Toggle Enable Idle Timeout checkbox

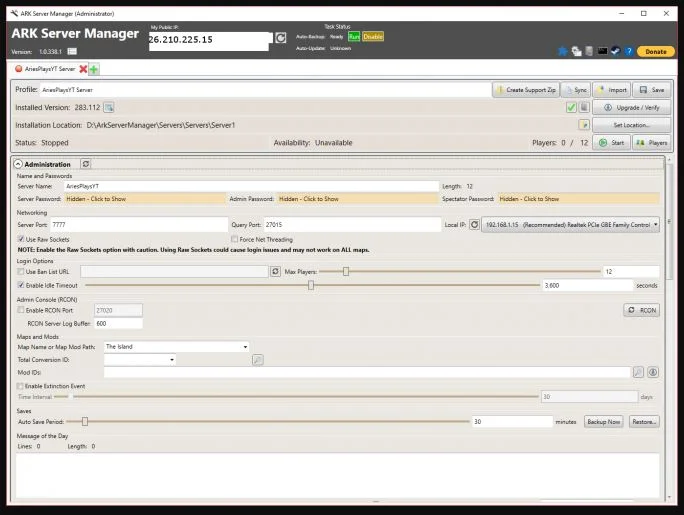point(21,285)
